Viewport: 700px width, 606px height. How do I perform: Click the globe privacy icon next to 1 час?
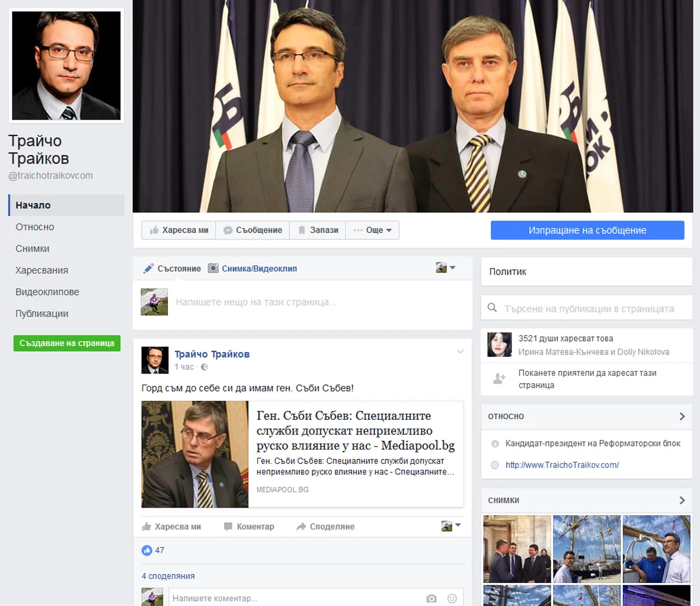tap(204, 367)
